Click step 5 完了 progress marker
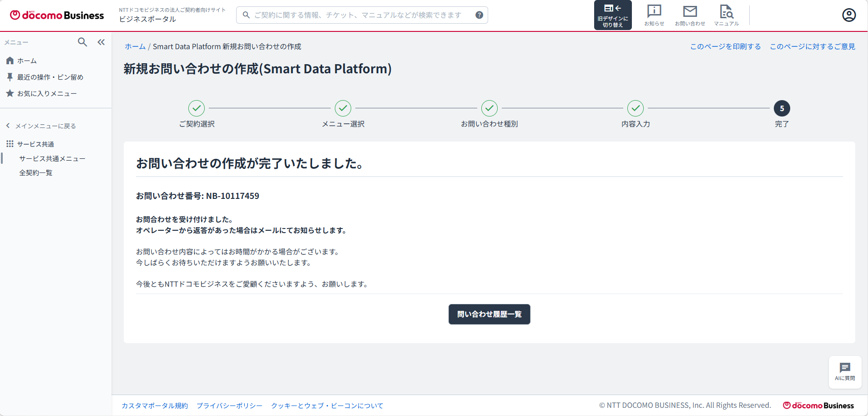This screenshot has height=416, width=868. (x=782, y=108)
